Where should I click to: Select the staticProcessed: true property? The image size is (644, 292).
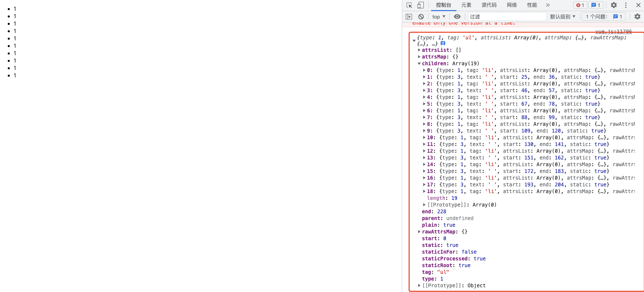454,259
